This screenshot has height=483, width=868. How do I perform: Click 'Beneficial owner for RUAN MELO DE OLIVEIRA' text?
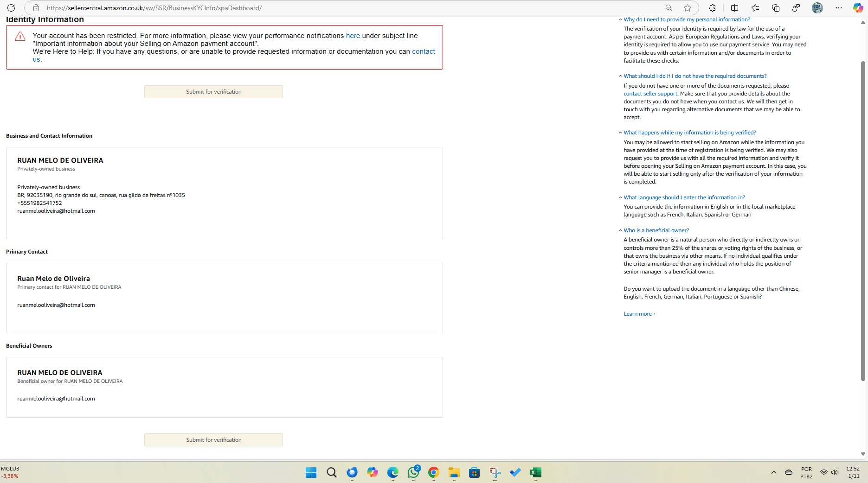(70, 381)
